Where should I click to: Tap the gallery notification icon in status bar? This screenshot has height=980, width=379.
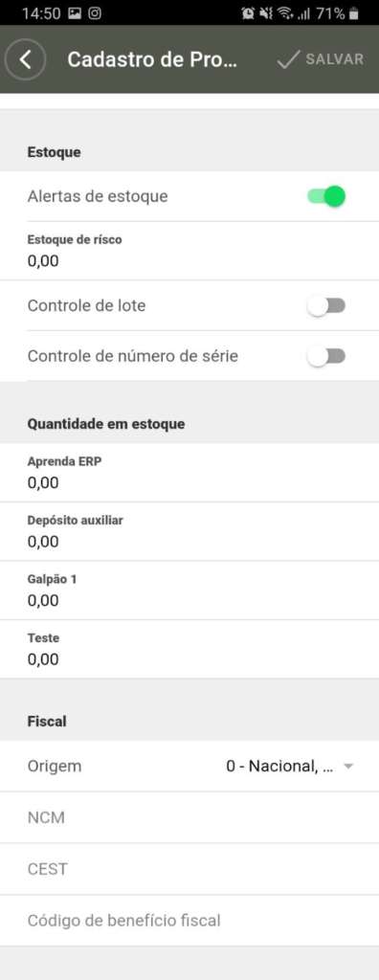tap(75, 13)
